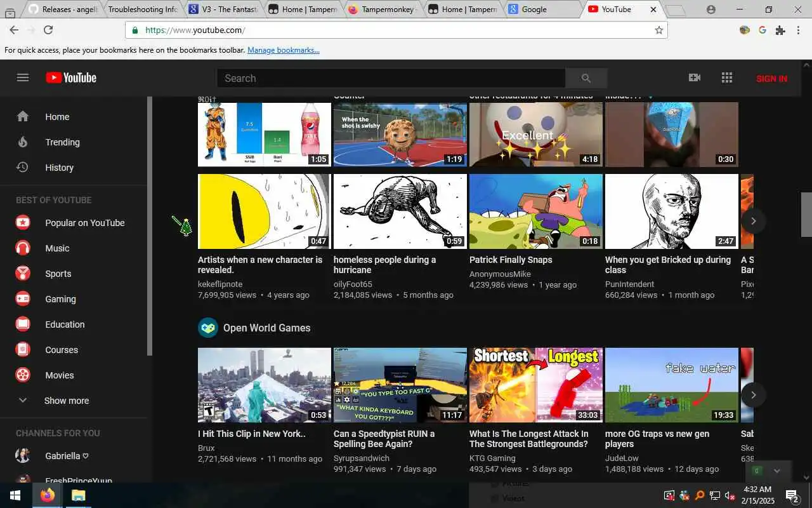This screenshot has height=508, width=812.
Task: Open the notification center icon
Action: coord(792,495)
